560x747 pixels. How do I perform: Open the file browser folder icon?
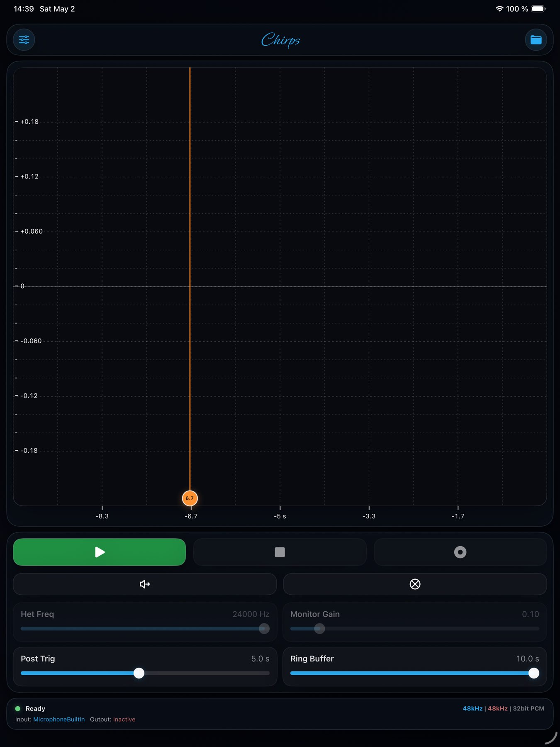click(536, 40)
